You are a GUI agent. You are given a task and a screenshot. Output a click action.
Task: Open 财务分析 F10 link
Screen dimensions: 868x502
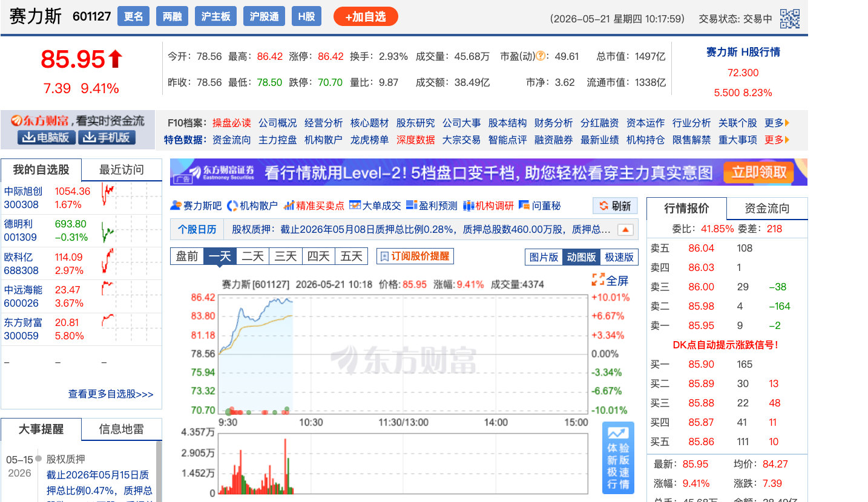coord(553,123)
